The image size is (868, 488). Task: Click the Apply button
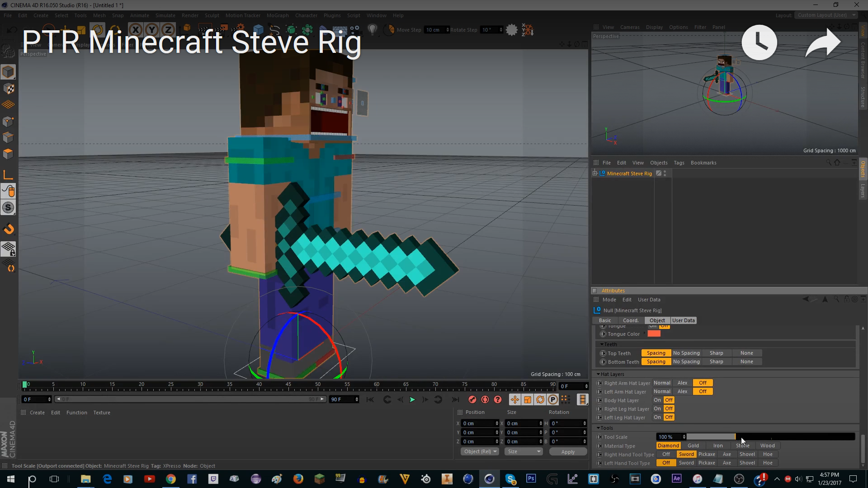point(568,452)
